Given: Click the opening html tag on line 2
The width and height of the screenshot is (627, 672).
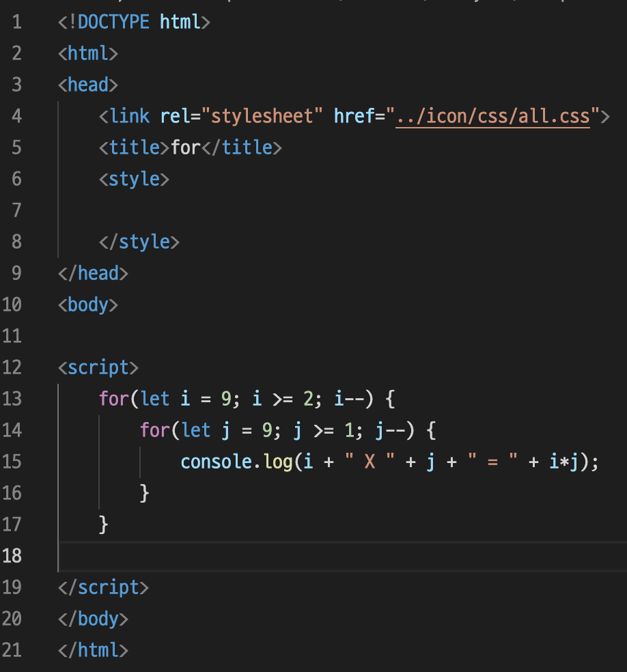Looking at the screenshot, I should point(88,53).
